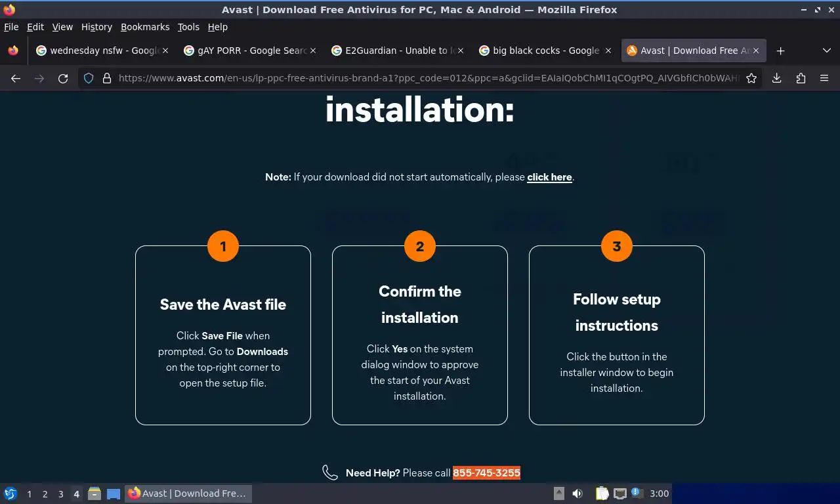Go back to the previous page
This screenshot has height=504, width=840.
point(16,78)
